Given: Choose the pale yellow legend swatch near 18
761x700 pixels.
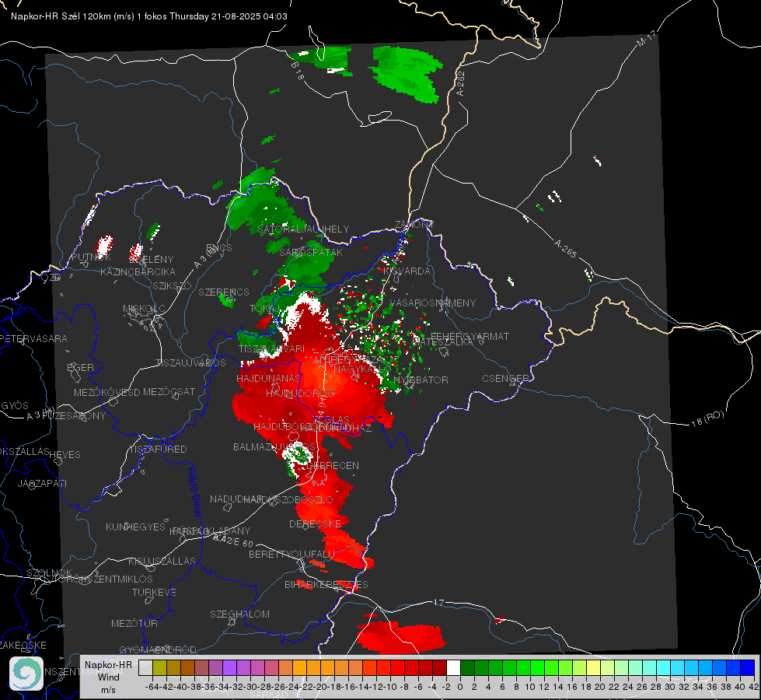Looking at the screenshot, I should coord(594,667).
